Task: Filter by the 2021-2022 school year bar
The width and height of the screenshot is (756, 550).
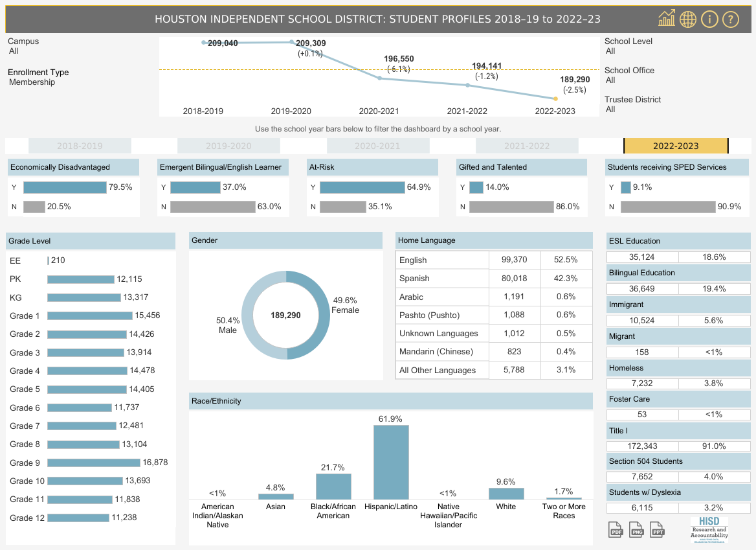Action: tap(527, 146)
